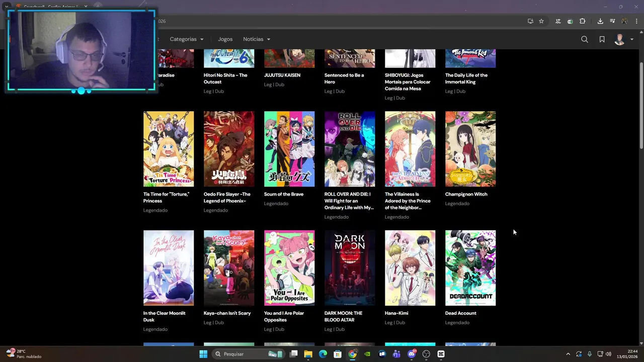Open the Tis Time for Torture Princess poster

[169, 149]
